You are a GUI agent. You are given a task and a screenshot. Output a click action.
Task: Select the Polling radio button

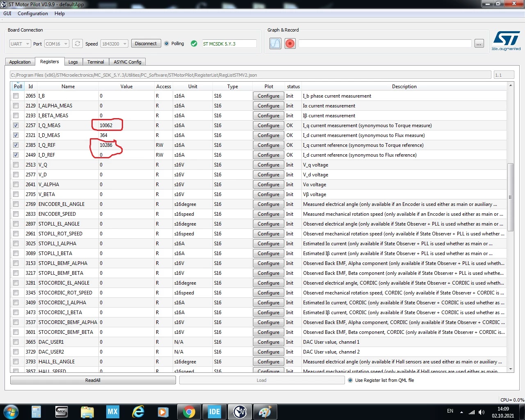167,43
